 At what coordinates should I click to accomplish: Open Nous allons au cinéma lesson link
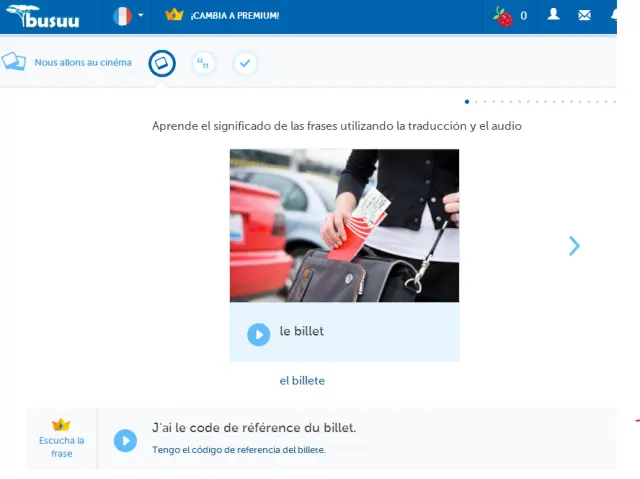click(x=83, y=62)
